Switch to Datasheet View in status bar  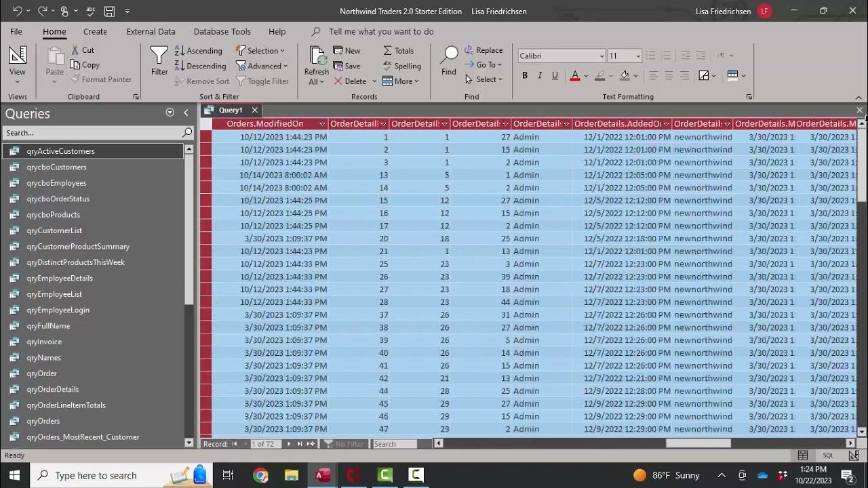point(803,455)
